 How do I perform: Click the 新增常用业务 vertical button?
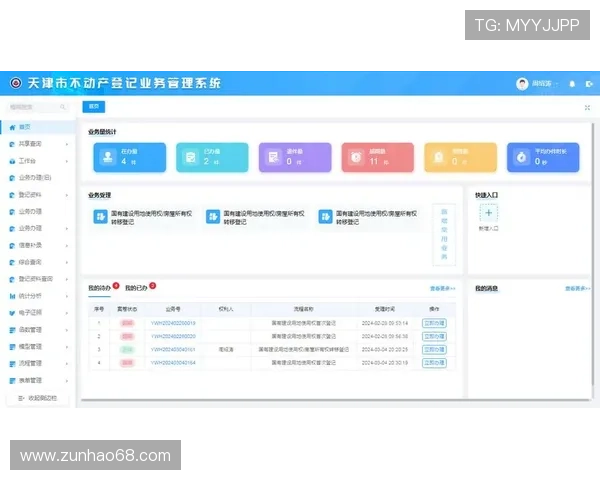pos(444,234)
